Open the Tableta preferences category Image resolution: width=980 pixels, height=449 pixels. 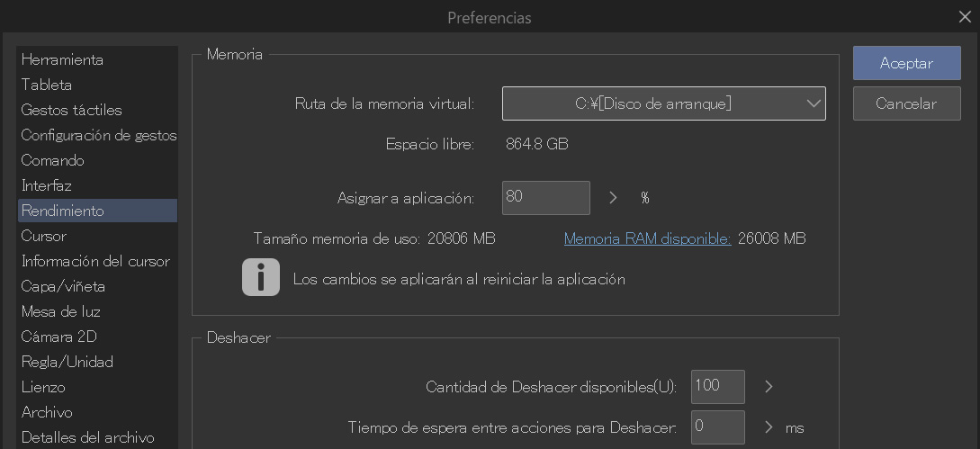coord(47,85)
